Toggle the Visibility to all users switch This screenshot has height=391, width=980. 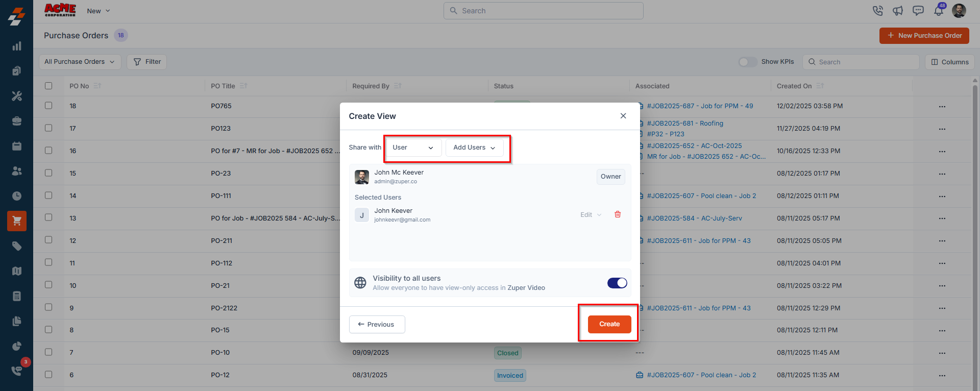617,283
